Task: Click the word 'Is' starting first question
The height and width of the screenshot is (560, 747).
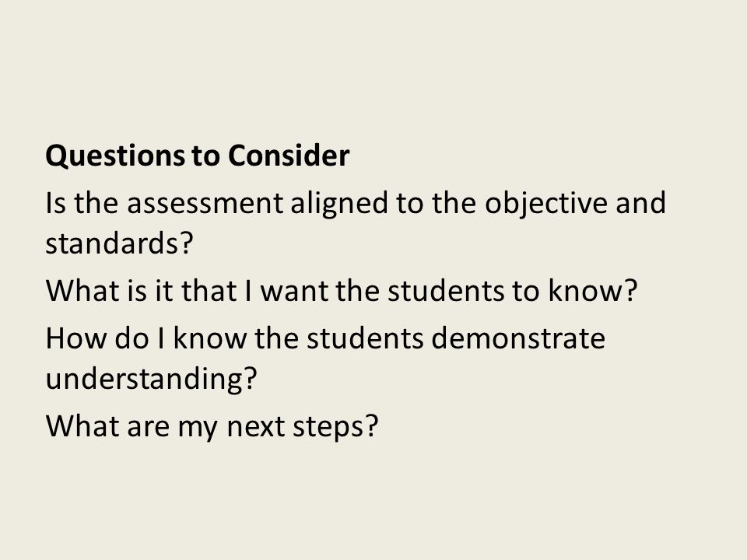Action: tap(55, 203)
